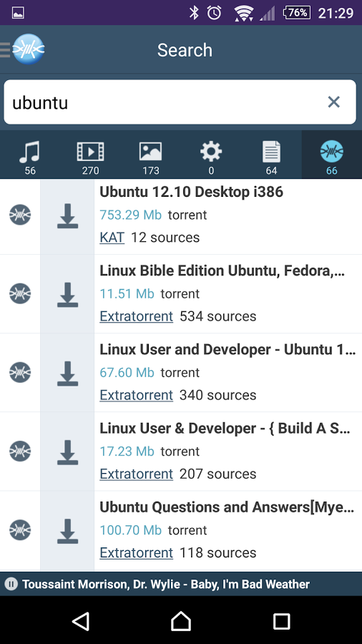Clear the ubuntu search text

click(x=333, y=102)
